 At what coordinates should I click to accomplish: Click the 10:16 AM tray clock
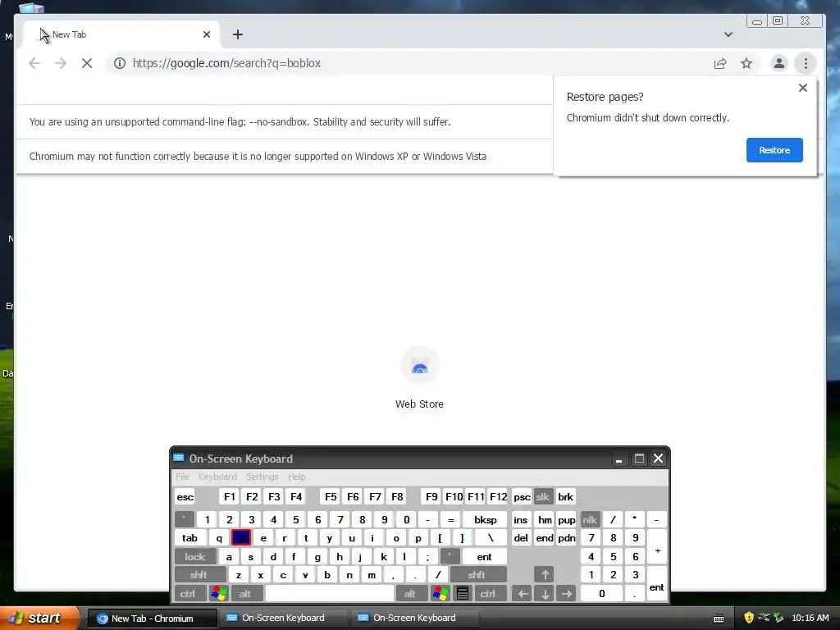(x=810, y=618)
